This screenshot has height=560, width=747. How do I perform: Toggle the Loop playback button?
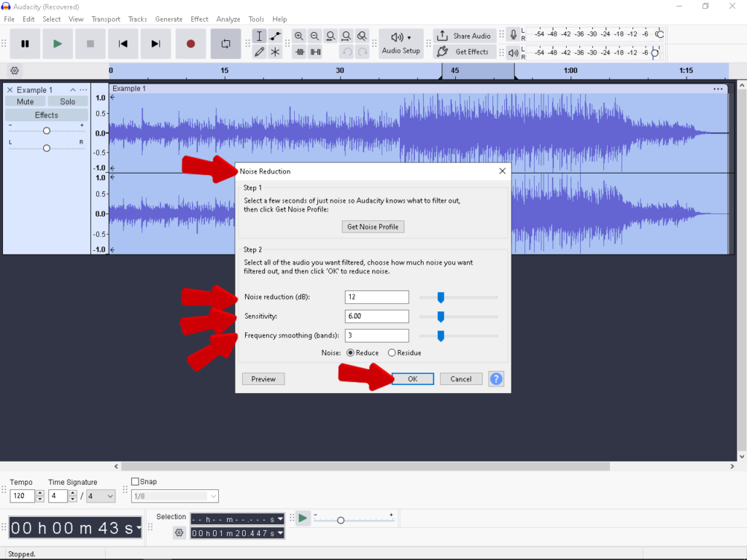tap(225, 44)
